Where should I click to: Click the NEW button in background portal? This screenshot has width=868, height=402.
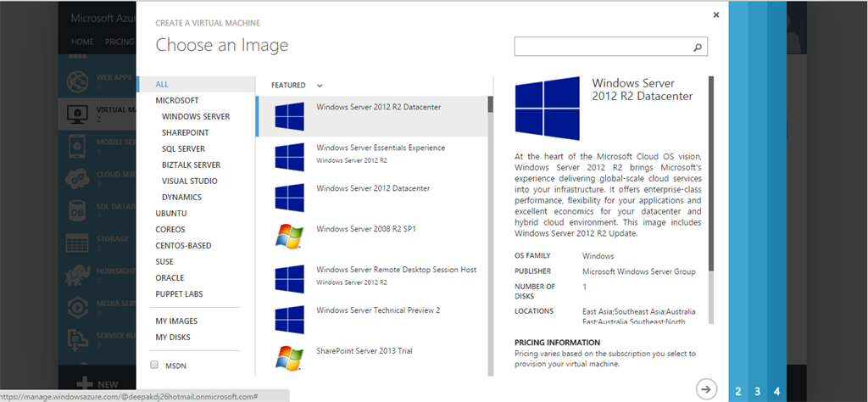pos(97,383)
